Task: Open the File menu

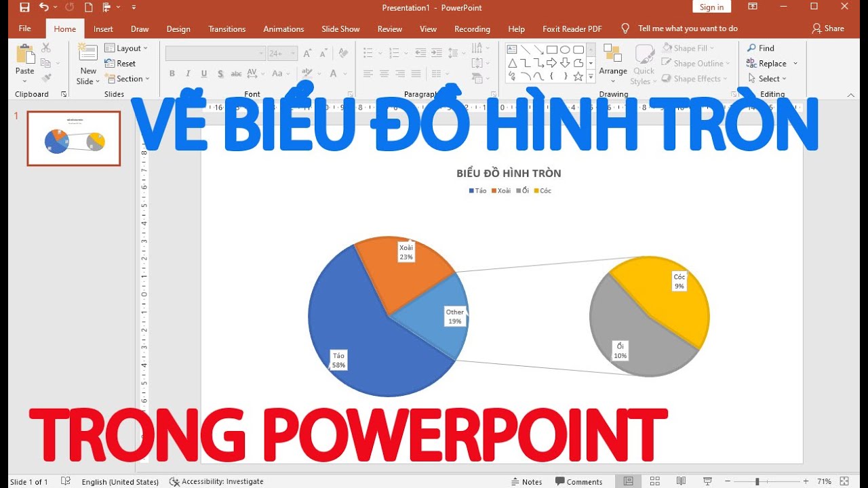Action: click(x=25, y=28)
